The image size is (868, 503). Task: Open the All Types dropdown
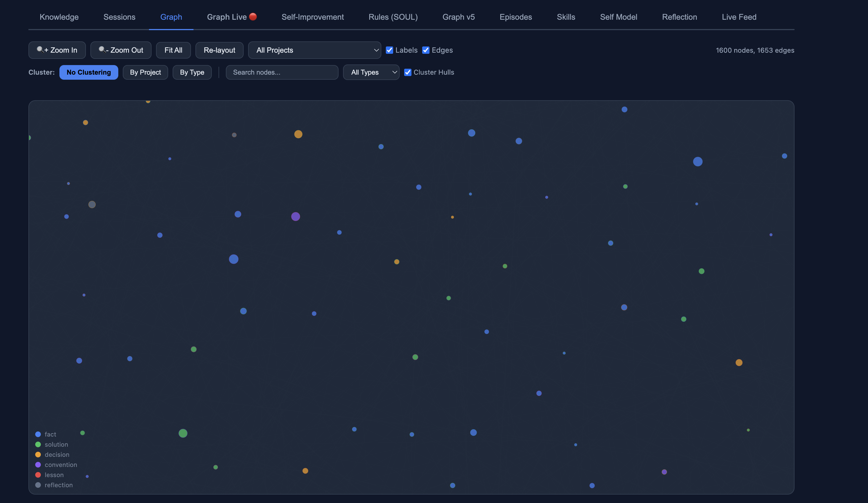click(371, 72)
